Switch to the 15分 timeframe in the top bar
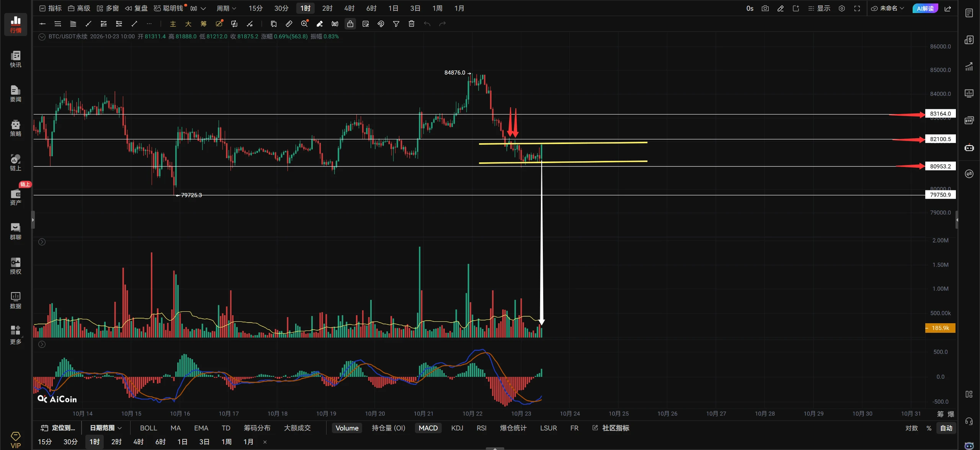The height and width of the screenshot is (450, 980). point(256,8)
